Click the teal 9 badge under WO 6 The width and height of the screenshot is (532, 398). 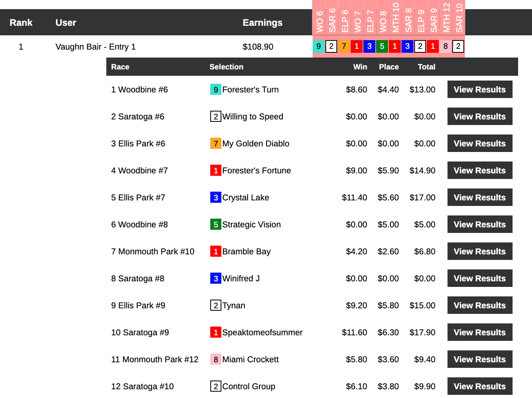click(319, 46)
